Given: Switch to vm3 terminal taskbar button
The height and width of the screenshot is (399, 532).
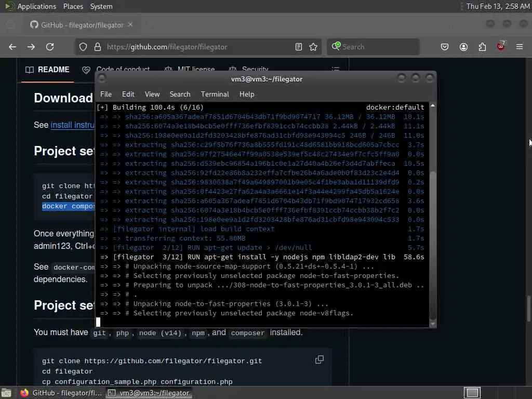Looking at the screenshot, I should (x=149, y=393).
